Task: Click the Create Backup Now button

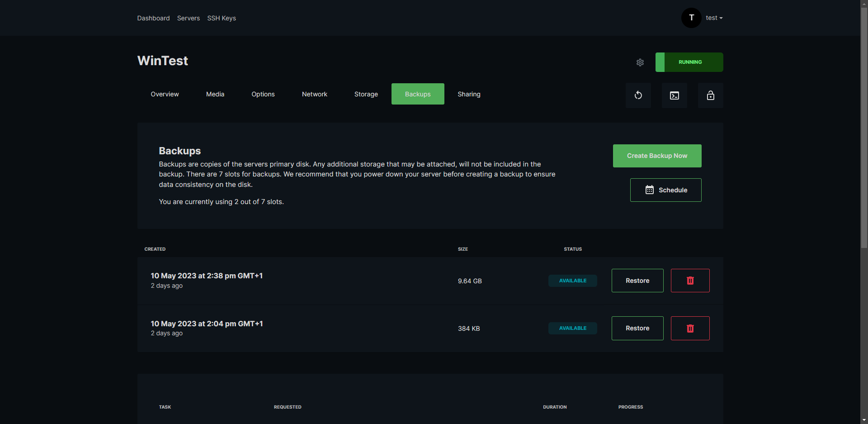Action: (657, 156)
